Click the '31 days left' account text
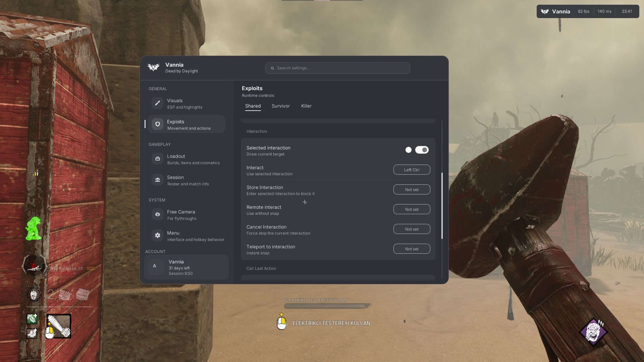This screenshot has width=644, height=362. point(179,268)
